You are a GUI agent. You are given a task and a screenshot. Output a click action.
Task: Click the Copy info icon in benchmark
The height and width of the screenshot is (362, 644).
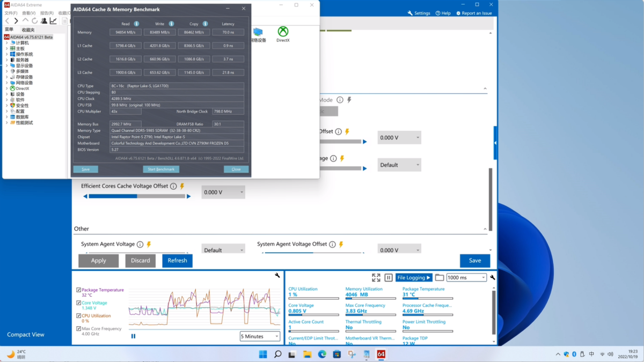coord(205,24)
